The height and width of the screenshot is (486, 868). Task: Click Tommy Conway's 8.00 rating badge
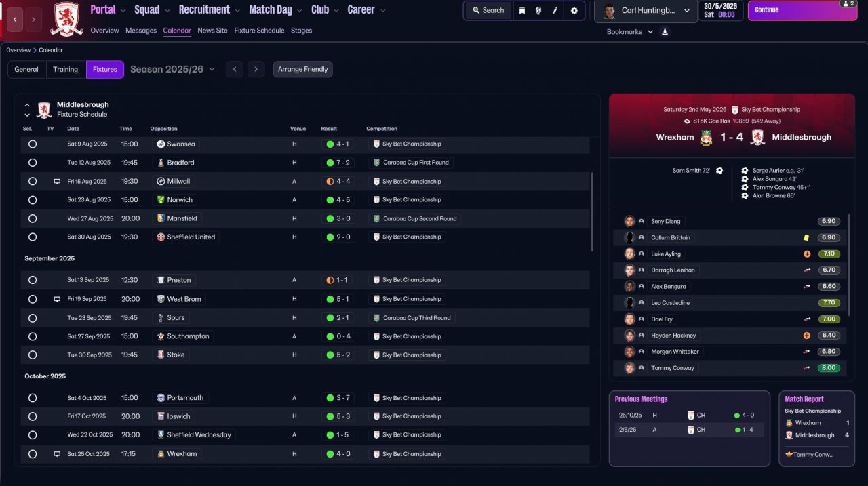[829, 368]
